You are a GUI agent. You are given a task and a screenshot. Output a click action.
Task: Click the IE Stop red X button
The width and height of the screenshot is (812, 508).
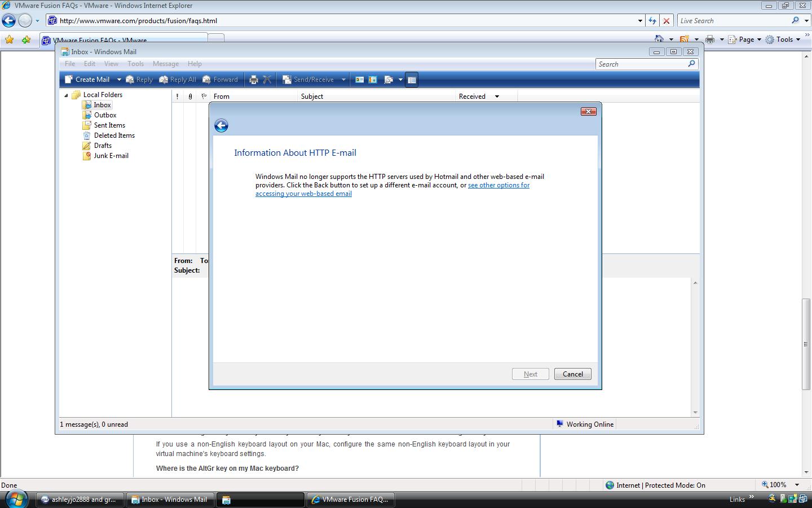click(667, 21)
